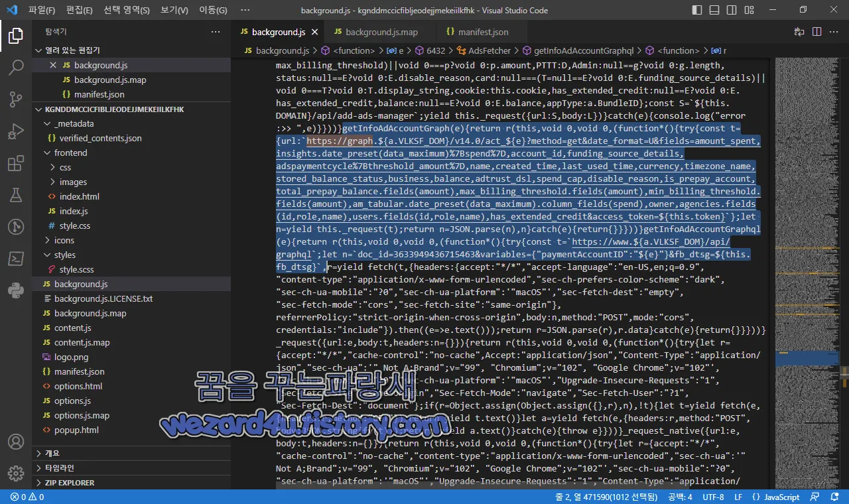Open the Explorer view in the activity bar

16,36
